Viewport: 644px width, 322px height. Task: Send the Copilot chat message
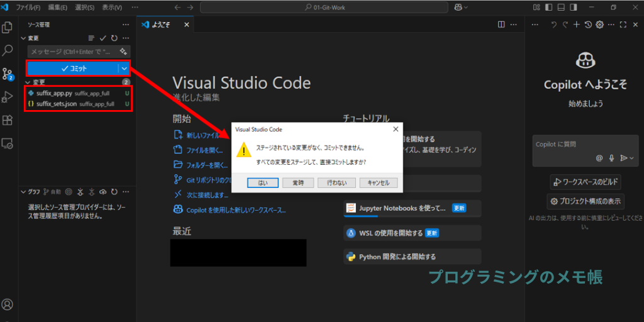623,158
